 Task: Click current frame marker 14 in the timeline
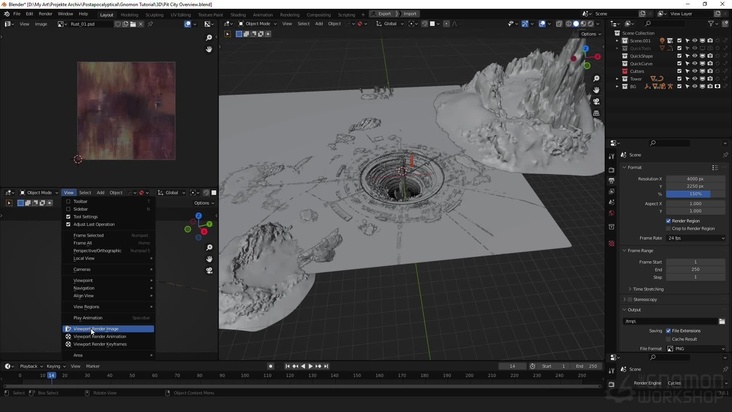(x=51, y=375)
